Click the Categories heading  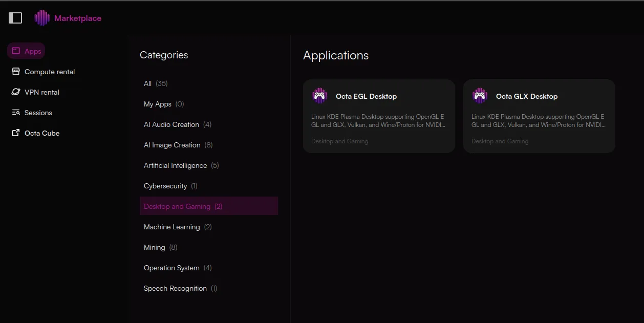[164, 55]
